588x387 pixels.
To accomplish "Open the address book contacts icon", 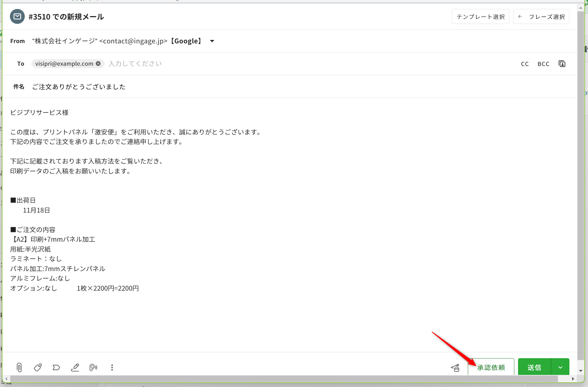I will point(562,64).
